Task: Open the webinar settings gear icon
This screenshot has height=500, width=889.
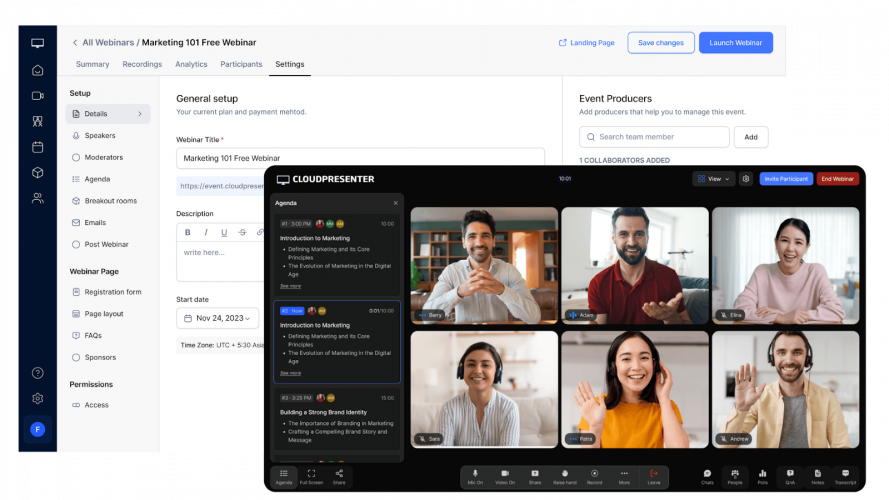Action: 746,179
